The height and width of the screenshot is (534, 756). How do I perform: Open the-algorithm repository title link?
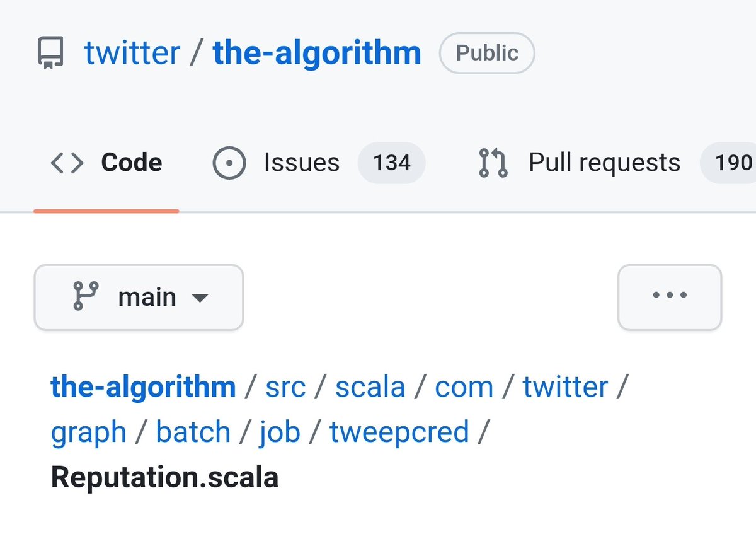tap(317, 53)
